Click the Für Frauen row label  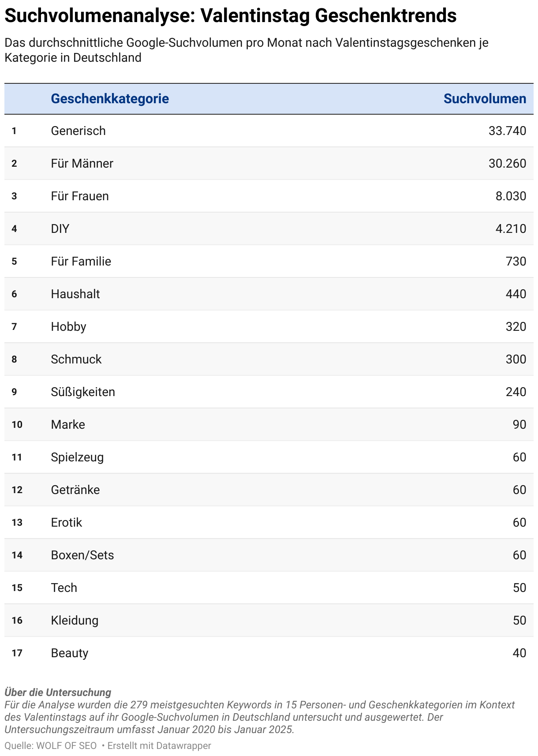(x=80, y=196)
